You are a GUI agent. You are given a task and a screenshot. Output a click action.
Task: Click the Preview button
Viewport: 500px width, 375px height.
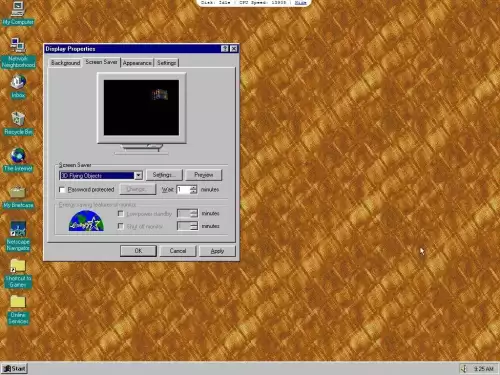[x=204, y=175]
